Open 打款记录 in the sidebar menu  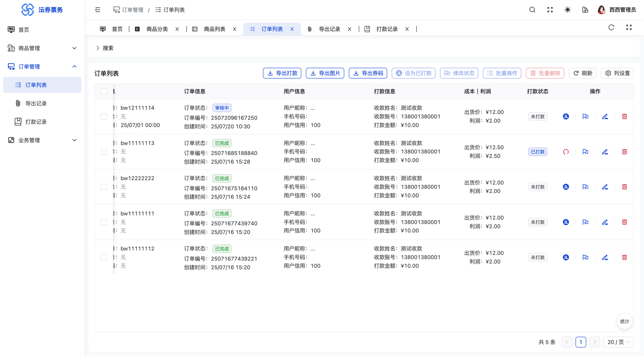[x=36, y=122]
